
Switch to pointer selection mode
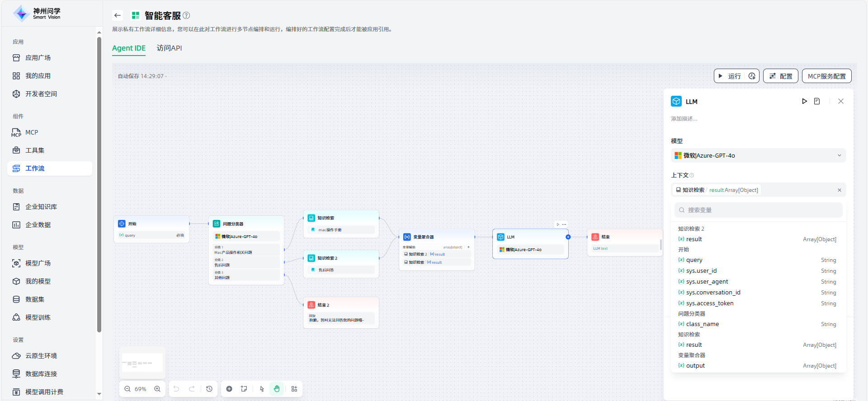(262, 389)
